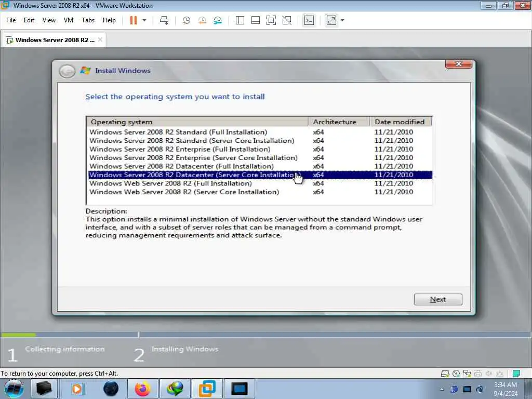Screen dimensions: 532x399
Task: Open the File menu
Action: 11,20
